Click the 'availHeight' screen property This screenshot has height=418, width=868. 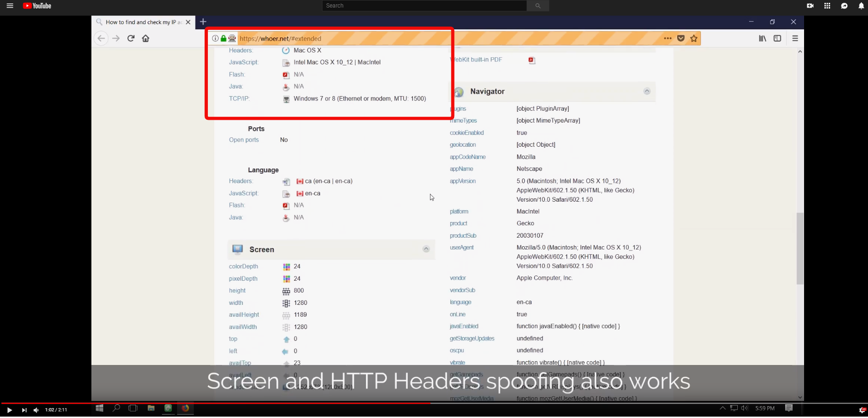pyautogui.click(x=244, y=315)
